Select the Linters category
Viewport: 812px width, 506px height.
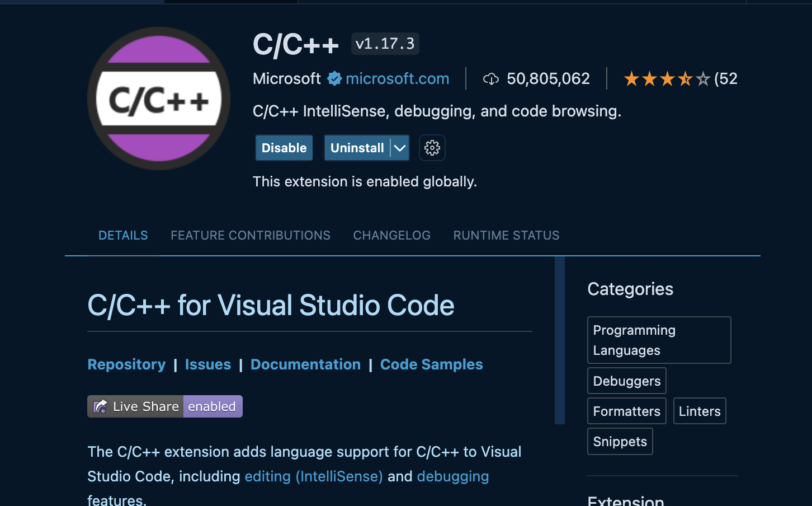point(700,411)
